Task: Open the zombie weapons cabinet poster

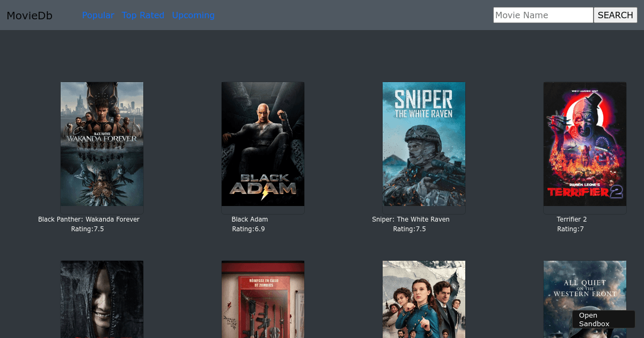Action: point(263,299)
